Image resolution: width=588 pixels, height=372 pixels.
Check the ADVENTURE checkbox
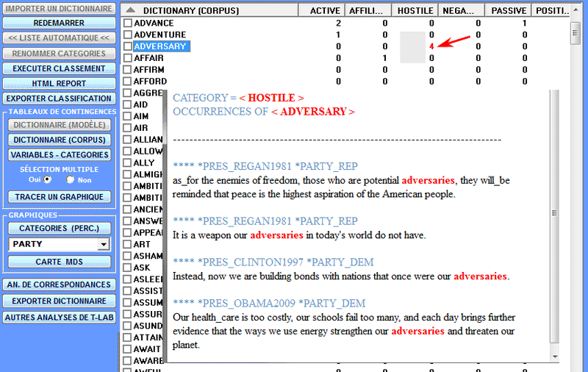click(x=128, y=35)
